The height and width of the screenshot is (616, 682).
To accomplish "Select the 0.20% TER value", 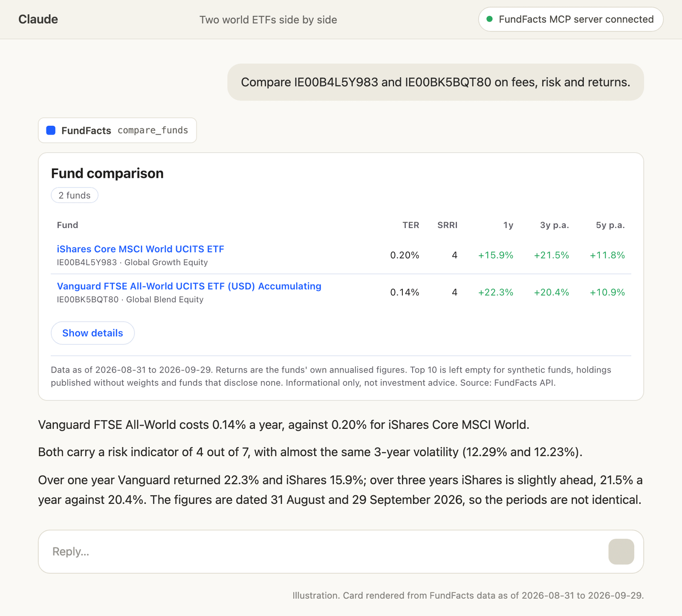I will (x=405, y=255).
